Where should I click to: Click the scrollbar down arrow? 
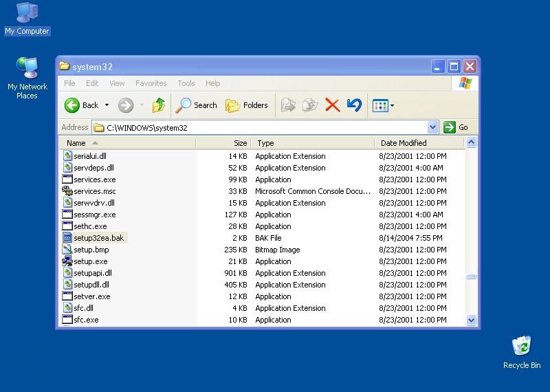click(471, 320)
